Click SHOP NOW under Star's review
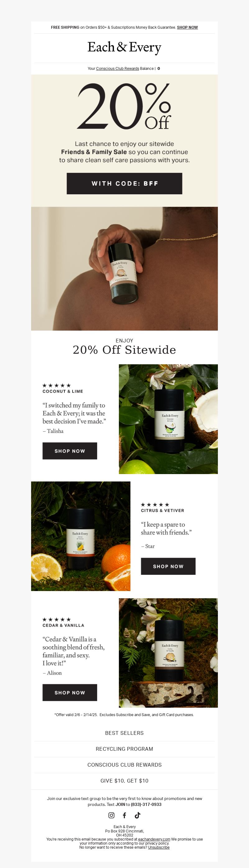 [168, 566]
